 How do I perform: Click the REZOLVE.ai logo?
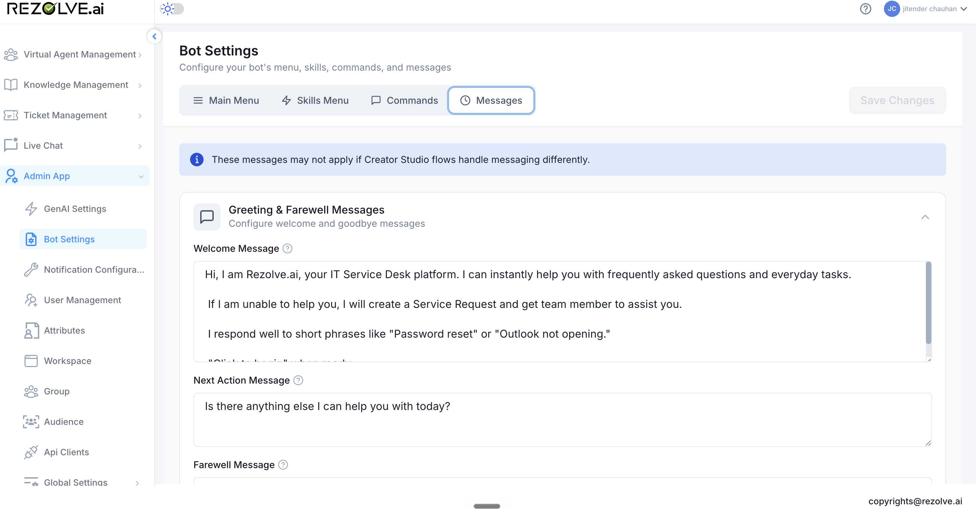click(x=55, y=9)
